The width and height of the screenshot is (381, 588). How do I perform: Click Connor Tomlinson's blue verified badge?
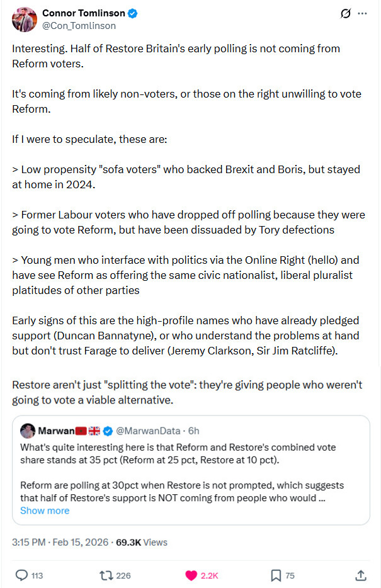pos(134,13)
